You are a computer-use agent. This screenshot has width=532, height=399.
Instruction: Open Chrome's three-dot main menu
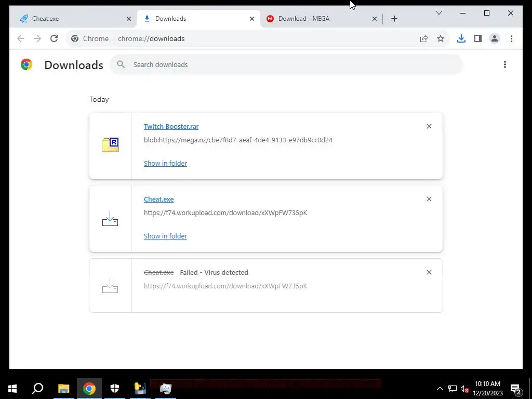tap(511, 38)
